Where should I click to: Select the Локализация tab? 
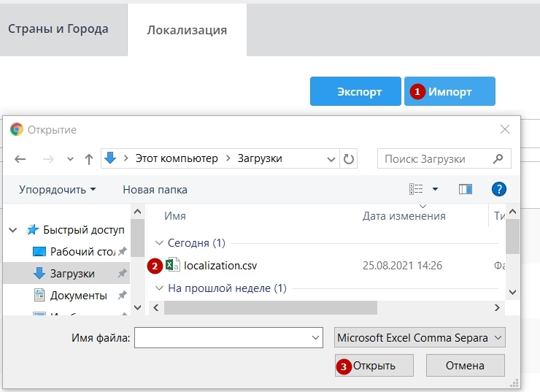187,30
